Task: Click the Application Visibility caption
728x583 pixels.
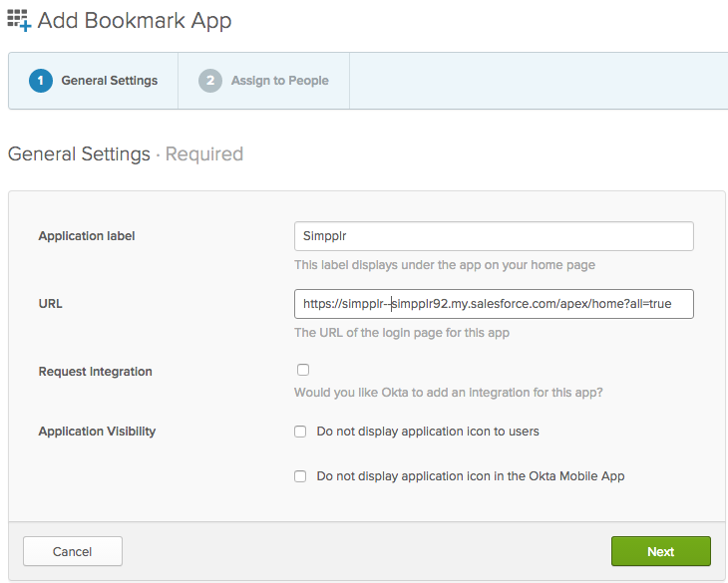Action: [97, 432]
